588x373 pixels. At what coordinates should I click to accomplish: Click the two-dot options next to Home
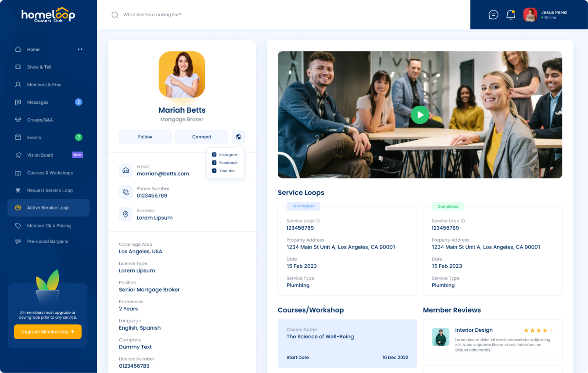pyautogui.click(x=80, y=49)
